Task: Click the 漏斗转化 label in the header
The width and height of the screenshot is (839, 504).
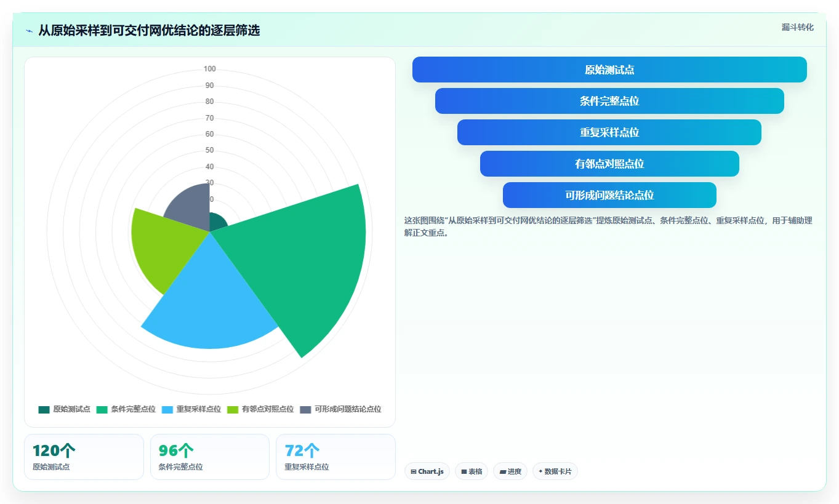Action: pos(797,27)
